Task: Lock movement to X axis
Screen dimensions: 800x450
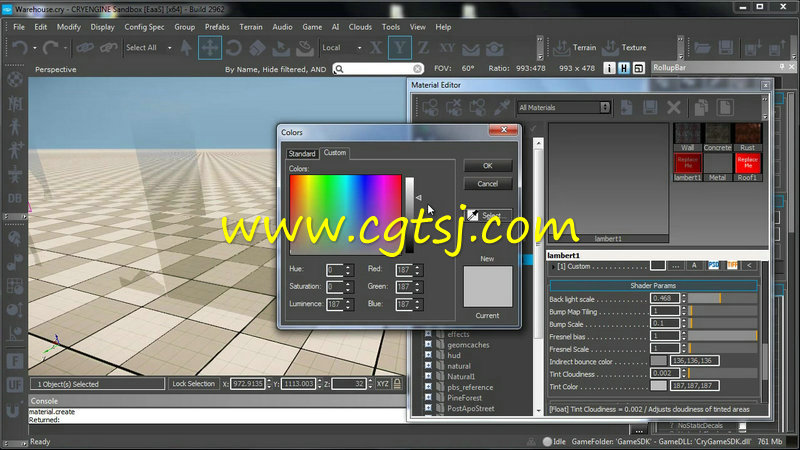Action: (376, 48)
